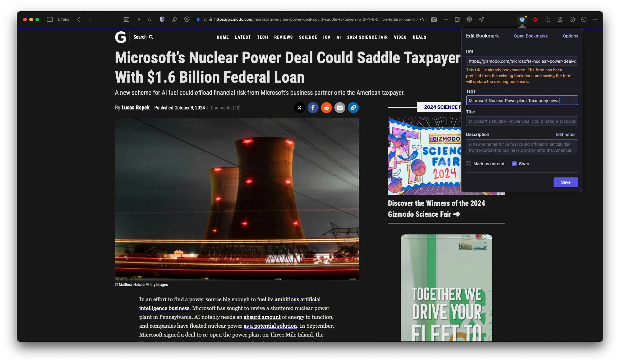The height and width of the screenshot is (364, 620).
Task: Click Edit notes link
Action: click(x=565, y=134)
